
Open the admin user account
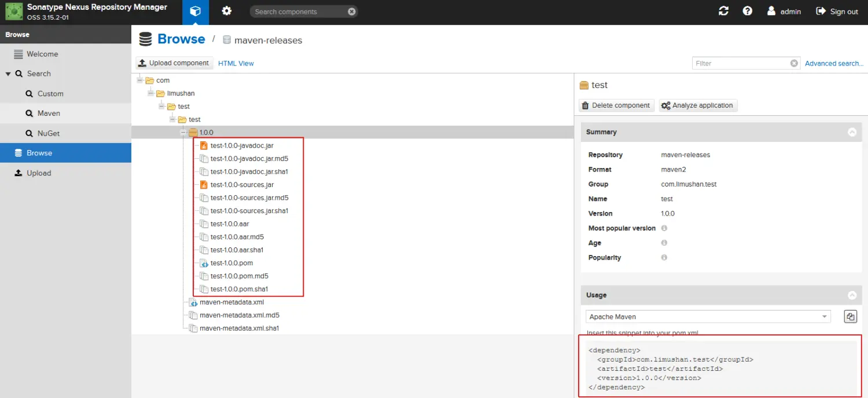point(784,12)
